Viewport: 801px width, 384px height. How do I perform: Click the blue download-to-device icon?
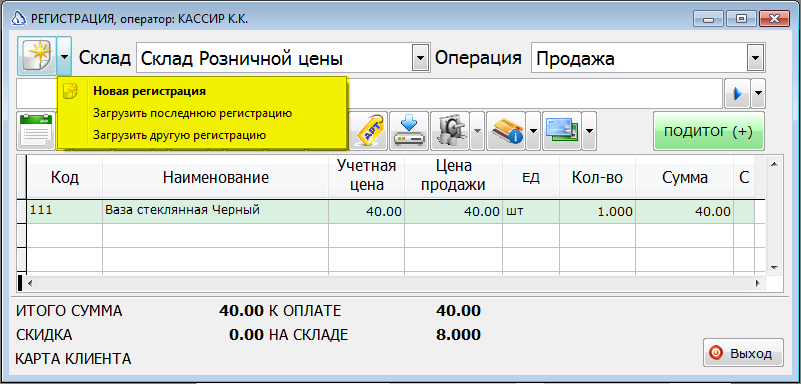click(409, 131)
